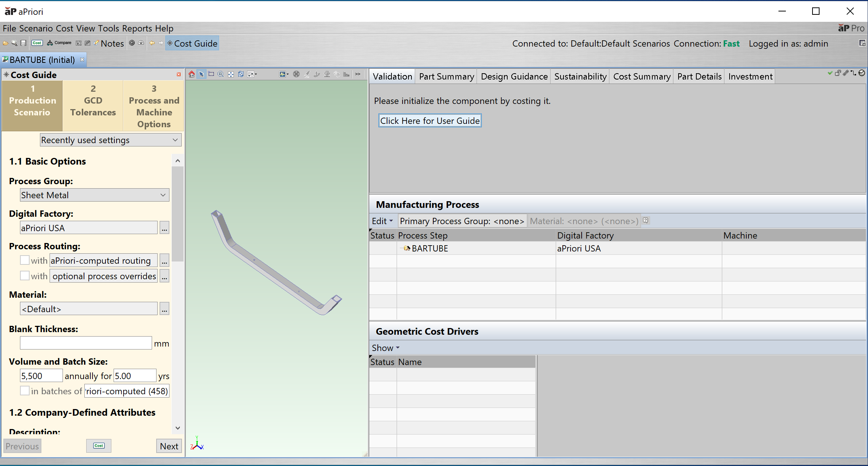Open the Compare scales tool

tap(59, 43)
